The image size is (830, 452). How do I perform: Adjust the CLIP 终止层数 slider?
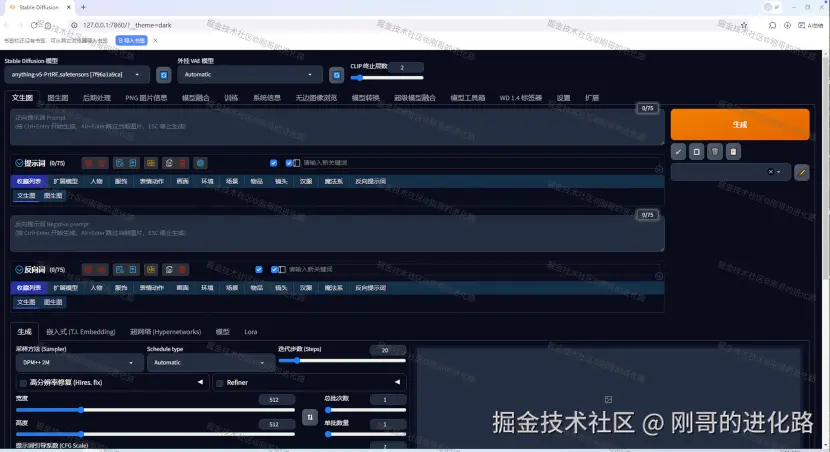tap(387, 78)
